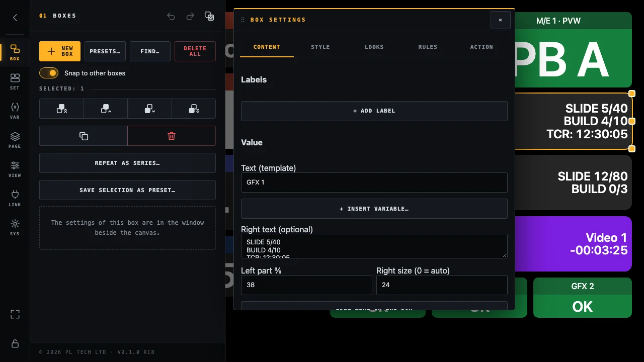Click the Right size field
This screenshot has width=644, height=362.
click(x=442, y=285)
